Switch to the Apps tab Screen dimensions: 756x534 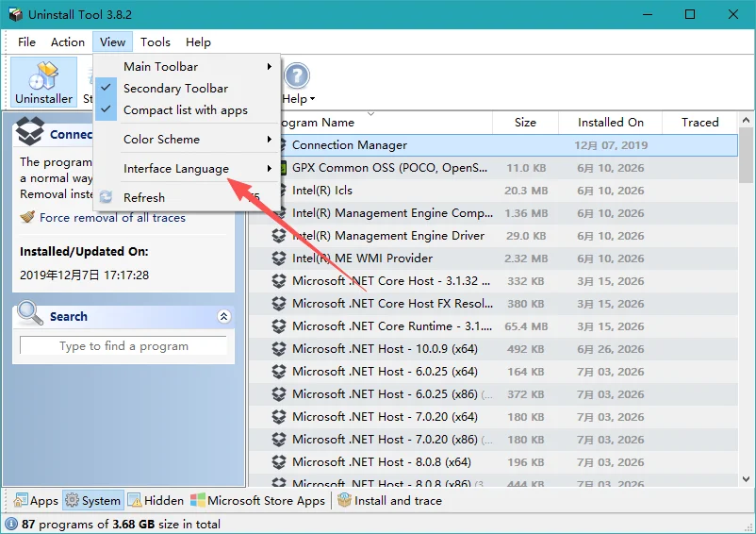point(36,500)
